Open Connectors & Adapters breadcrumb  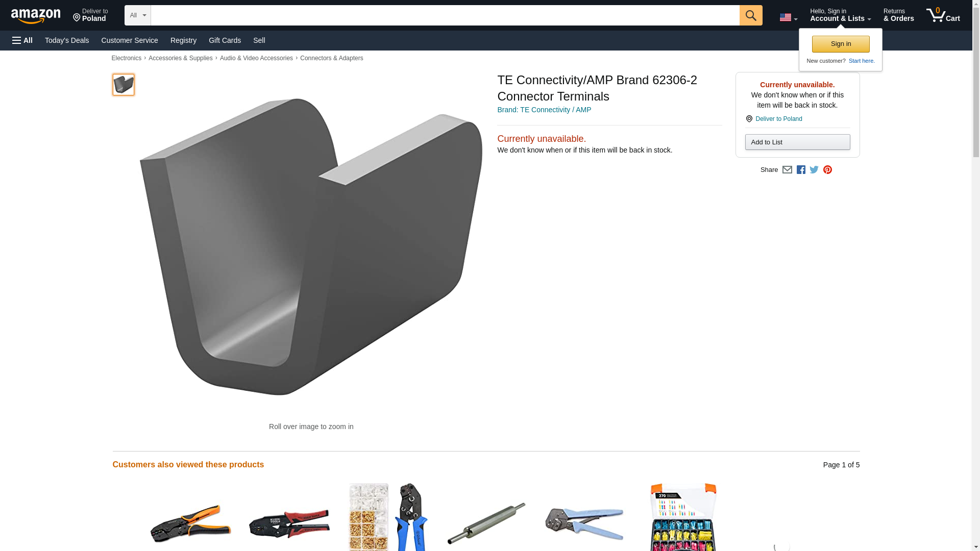[x=331, y=58]
